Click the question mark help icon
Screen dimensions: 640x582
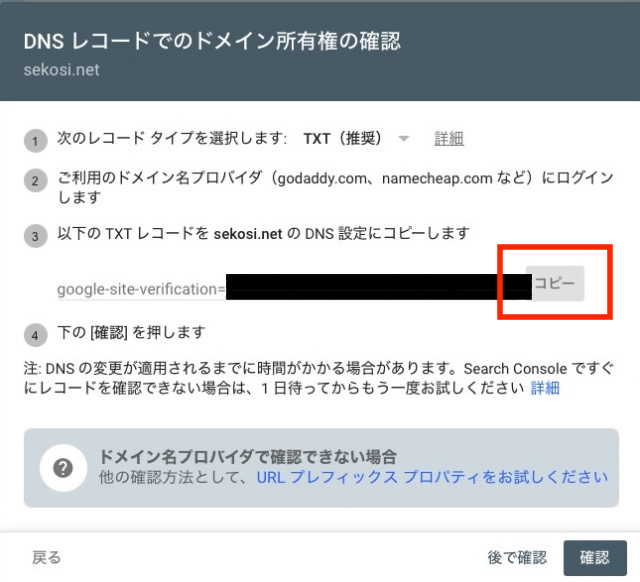point(63,468)
